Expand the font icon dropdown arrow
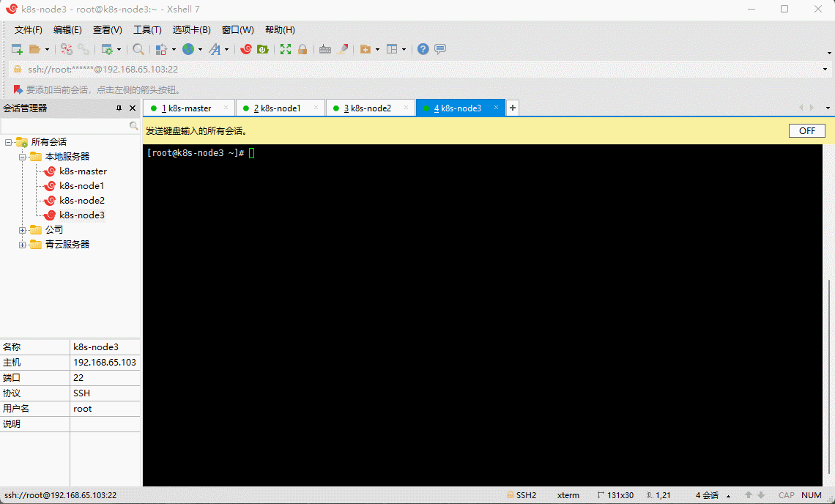This screenshot has width=835, height=504. [227, 50]
